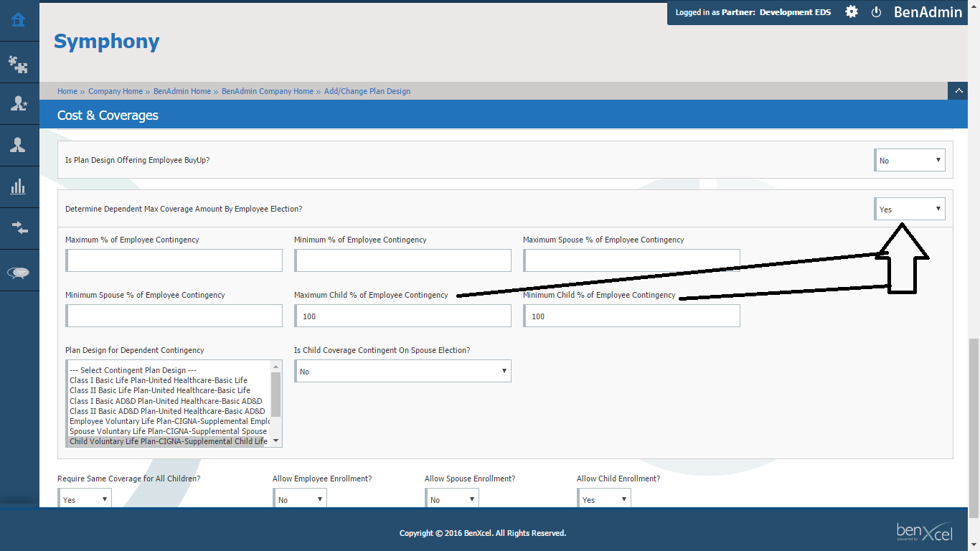Collapse the header using the chevron button
The width and height of the screenshot is (980, 551).
click(958, 90)
